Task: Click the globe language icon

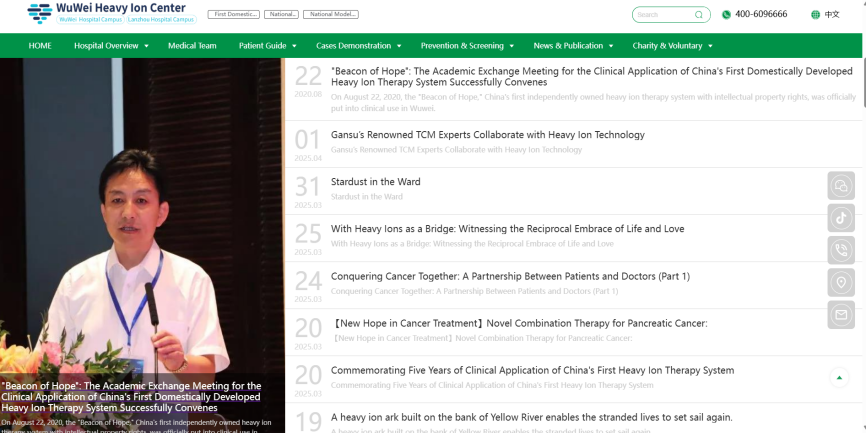Action: pos(815,15)
